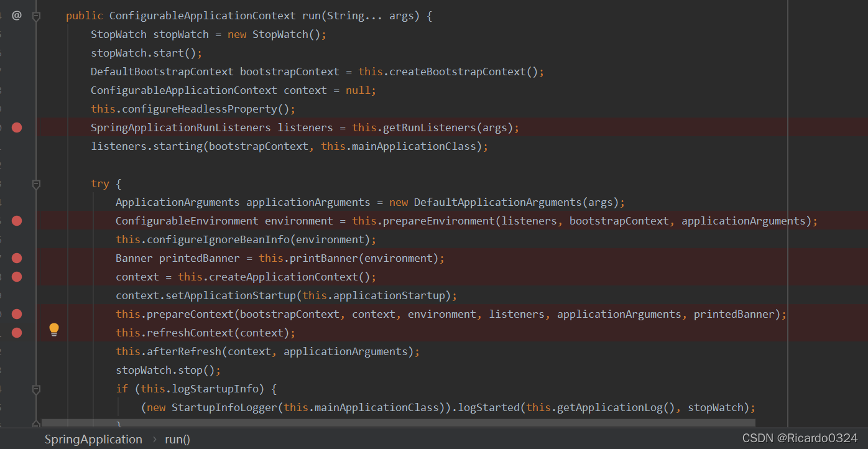Click 'DefaultApplicationArguments' constructor
Viewport: 868px width, 449px height.
tap(498, 202)
